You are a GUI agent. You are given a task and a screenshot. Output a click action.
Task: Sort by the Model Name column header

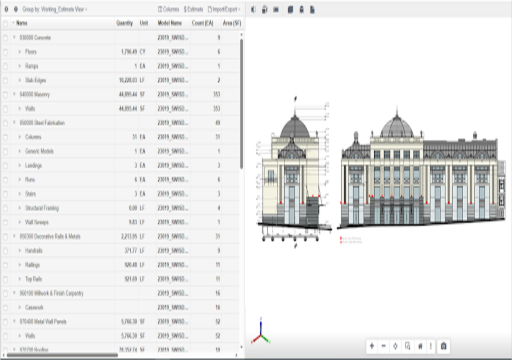(x=170, y=23)
